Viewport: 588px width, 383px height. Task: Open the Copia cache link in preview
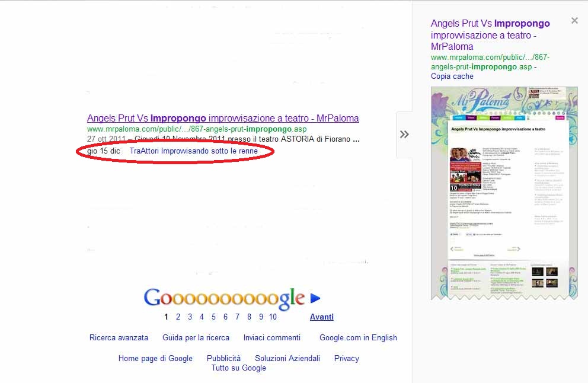click(452, 76)
